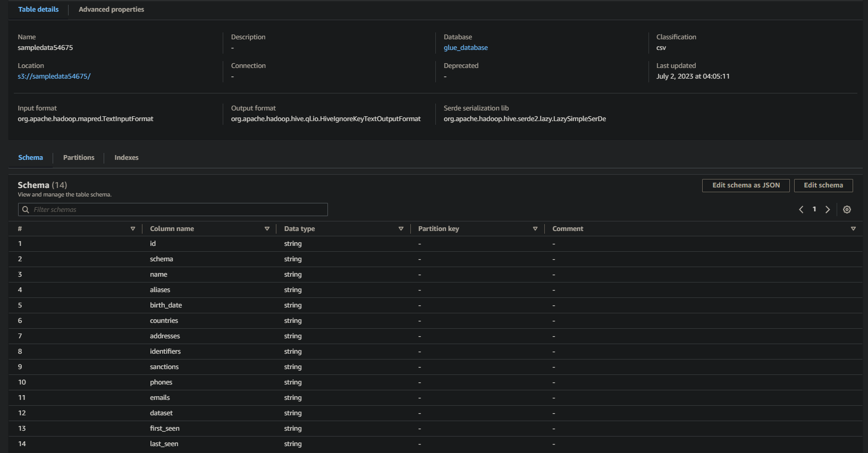Select the 'phones' column name cell
Image resolution: width=868 pixels, height=453 pixels.
tap(161, 382)
